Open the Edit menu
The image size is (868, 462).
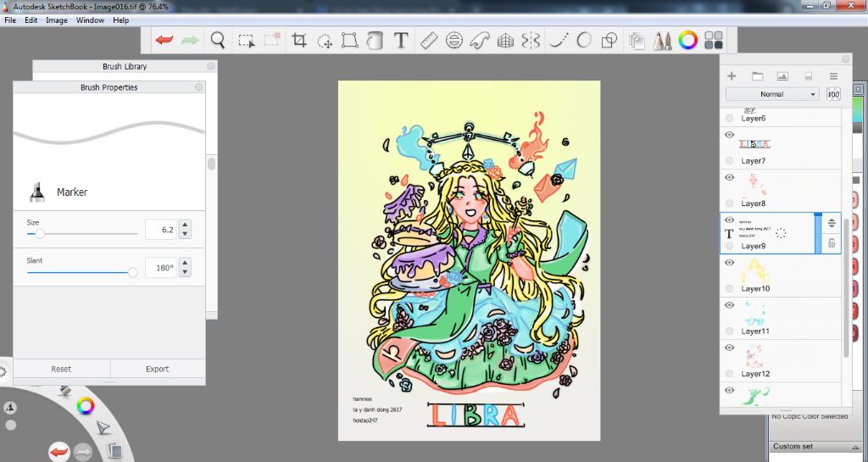coord(31,19)
